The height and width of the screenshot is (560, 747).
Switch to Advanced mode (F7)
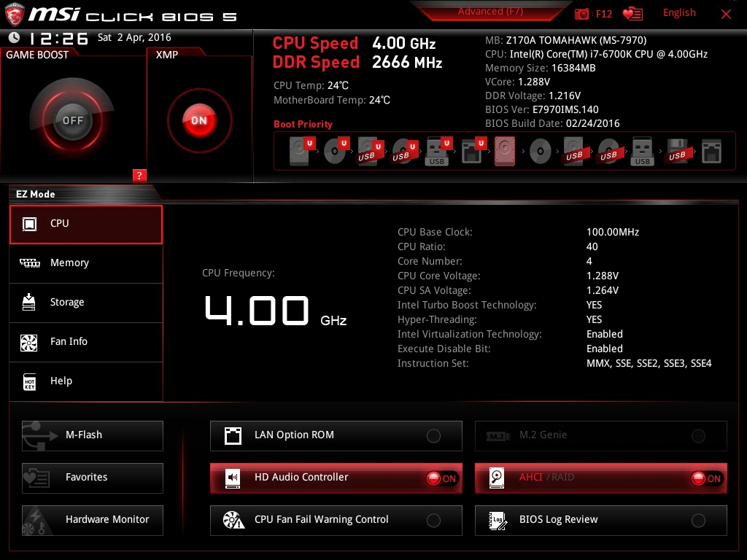(x=490, y=12)
